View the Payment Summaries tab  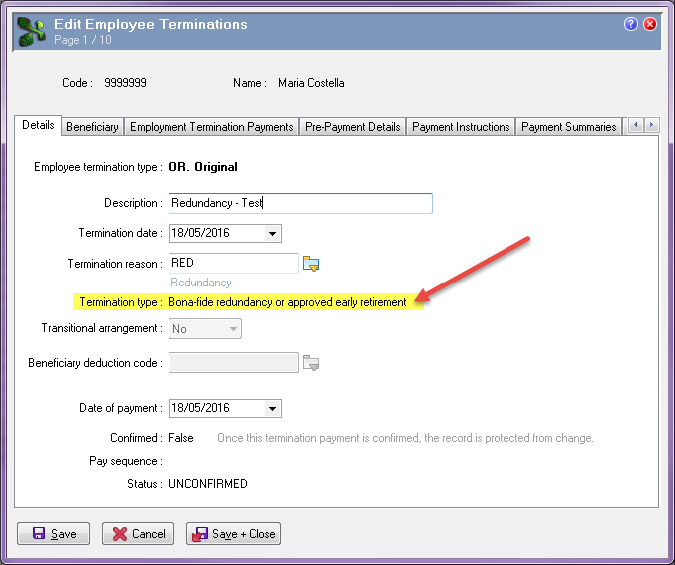click(569, 127)
